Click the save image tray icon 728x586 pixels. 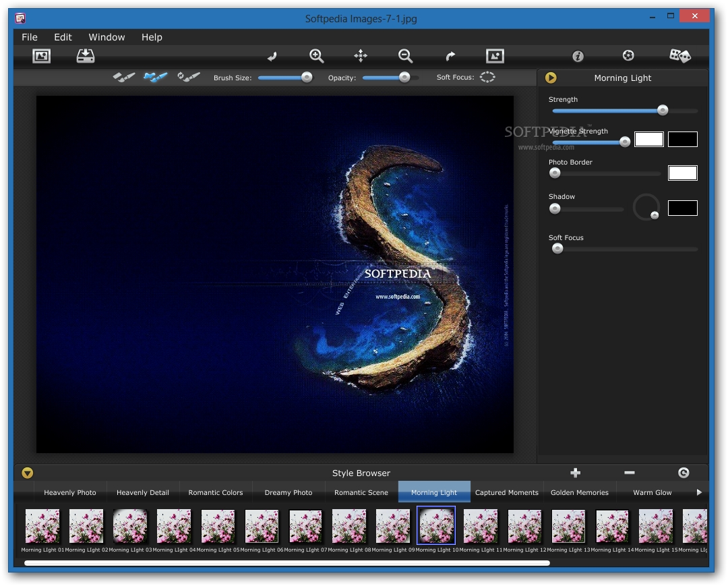click(x=86, y=56)
